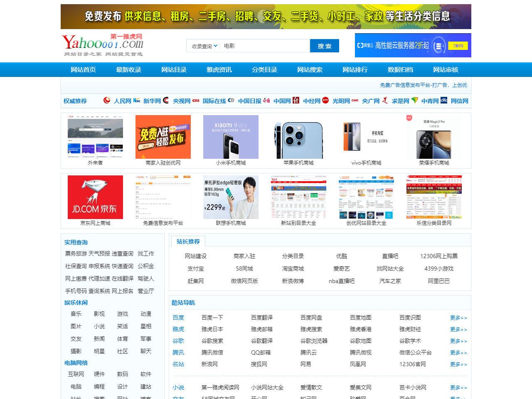Open the 最新收录 nav menu item
This screenshot has width=532, height=399.
coord(128,70)
